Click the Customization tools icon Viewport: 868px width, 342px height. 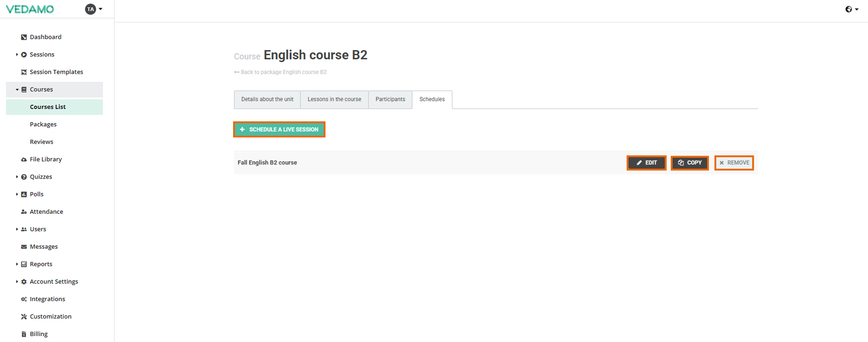24,317
